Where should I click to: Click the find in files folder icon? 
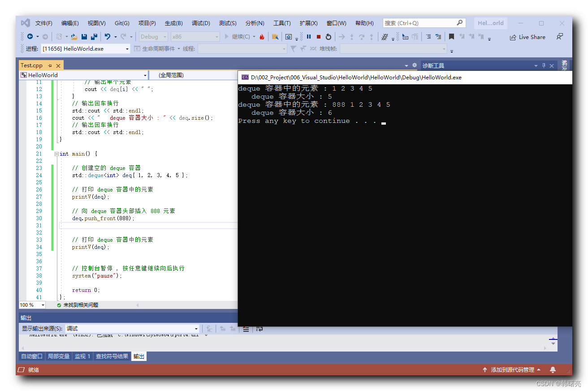pos(275,37)
